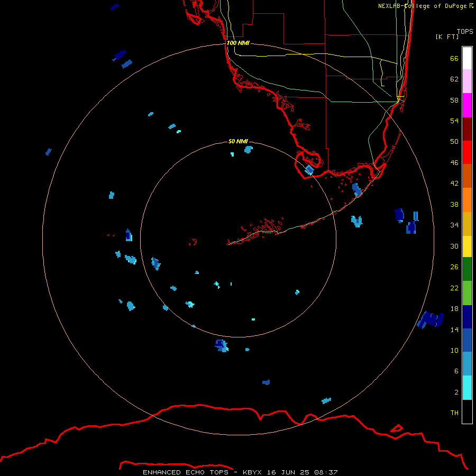Click the light pink legend swatch

(467, 81)
